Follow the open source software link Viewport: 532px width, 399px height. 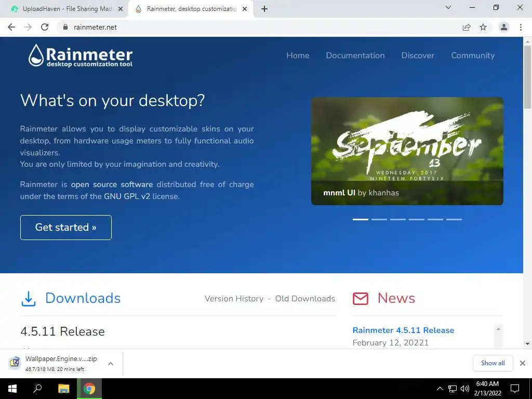coord(112,184)
